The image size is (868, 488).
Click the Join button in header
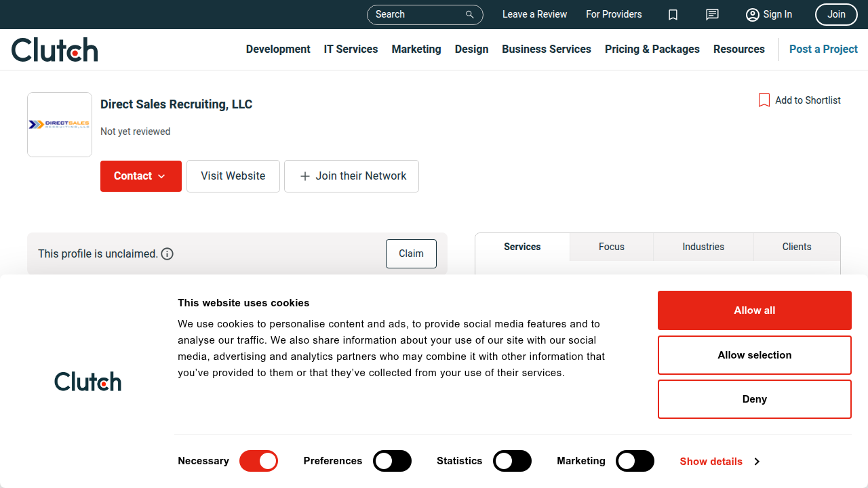click(x=836, y=14)
